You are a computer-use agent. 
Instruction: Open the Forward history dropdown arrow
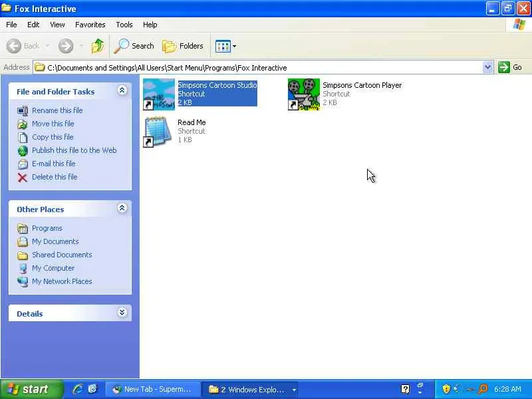81,46
